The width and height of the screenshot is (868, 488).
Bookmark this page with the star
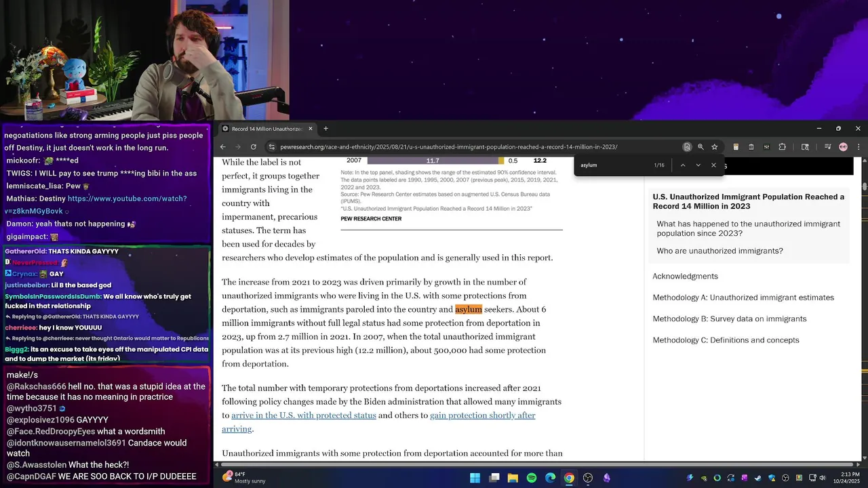coord(714,146)
